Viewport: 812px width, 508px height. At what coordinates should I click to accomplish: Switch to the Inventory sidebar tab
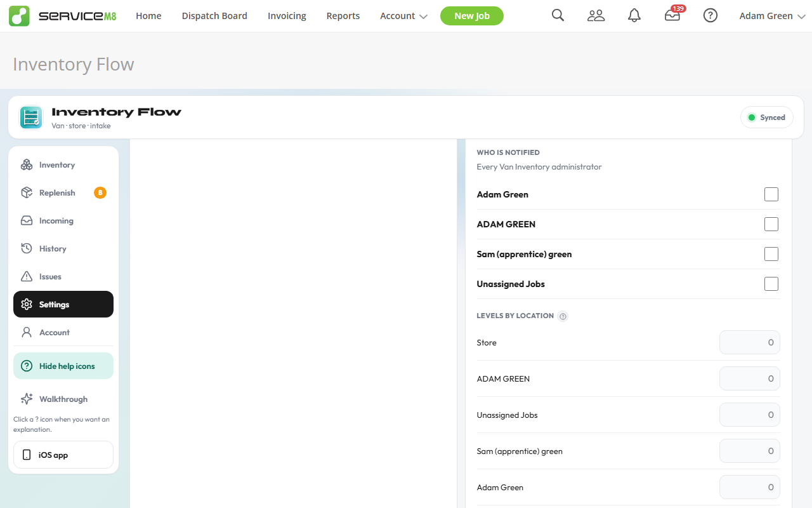(63, 164)
